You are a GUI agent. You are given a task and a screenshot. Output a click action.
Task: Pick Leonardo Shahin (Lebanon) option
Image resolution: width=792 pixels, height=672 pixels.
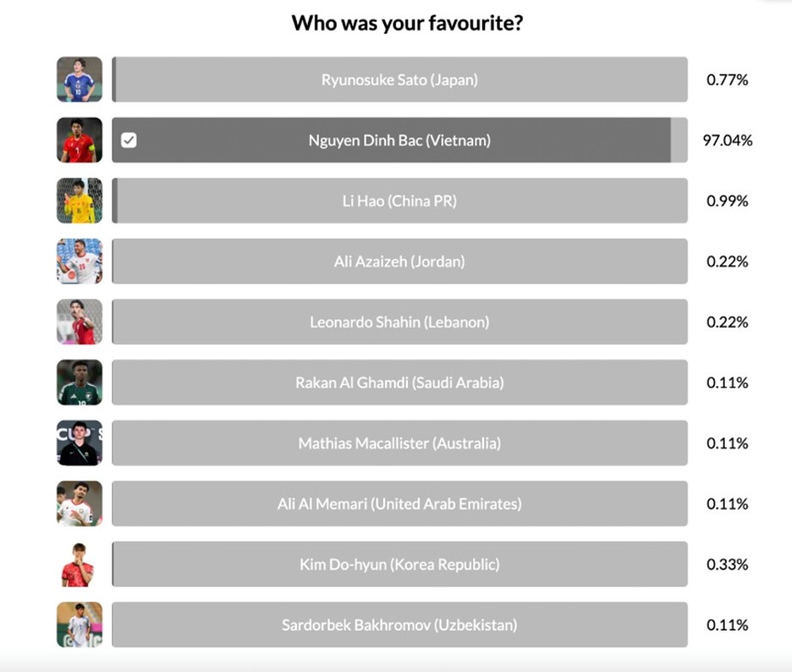[x=399, y=322]
